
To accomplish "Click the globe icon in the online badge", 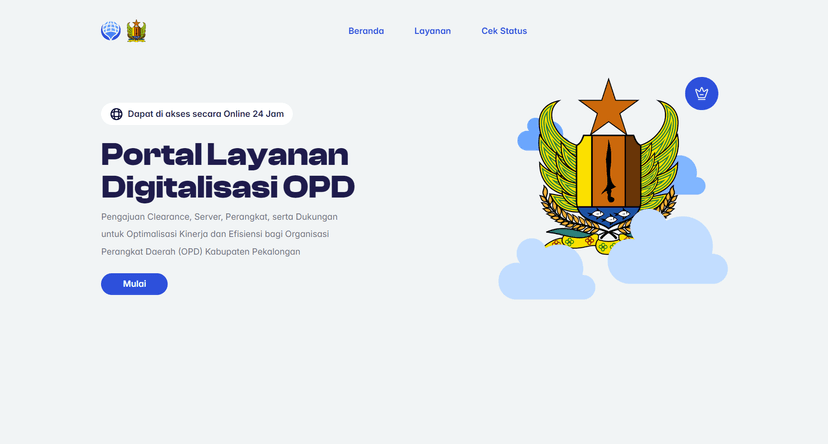I will coord(116,114).
